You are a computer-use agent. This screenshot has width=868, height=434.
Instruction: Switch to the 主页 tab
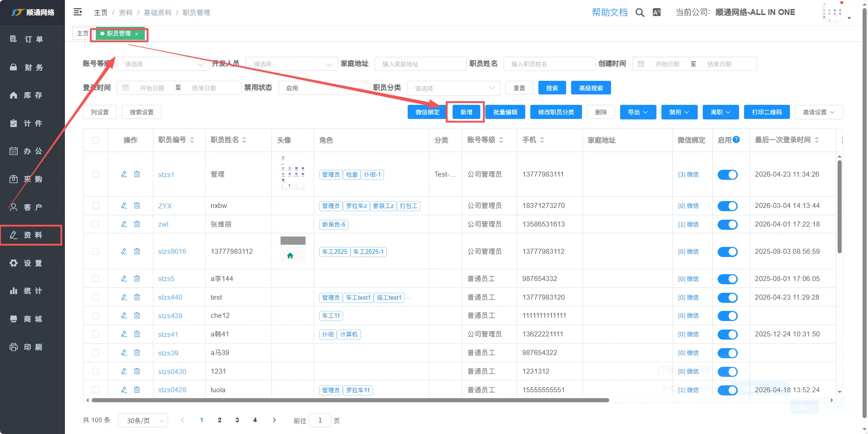click(83, 34)
